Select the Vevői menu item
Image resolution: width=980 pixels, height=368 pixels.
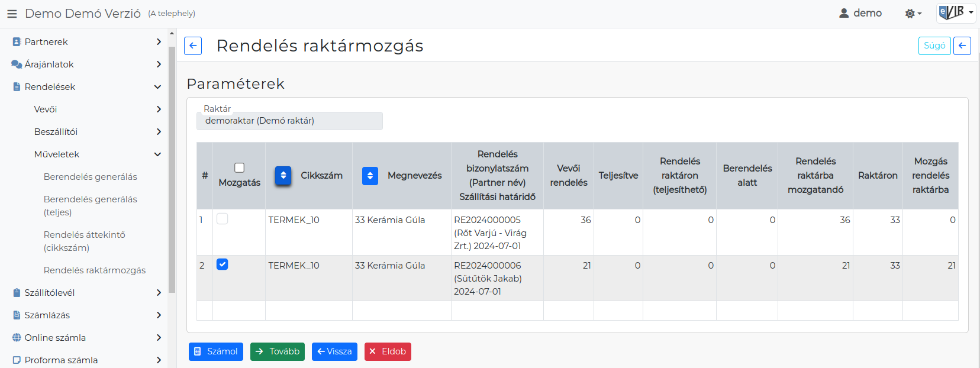46,109
